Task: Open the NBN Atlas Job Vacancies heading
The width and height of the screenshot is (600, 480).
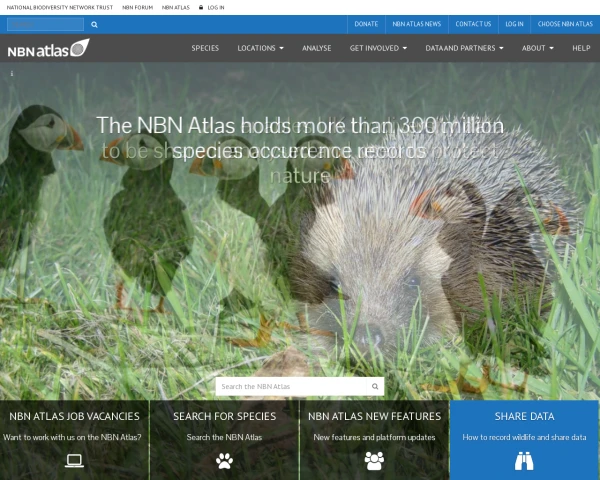Action: click(74, 416)
